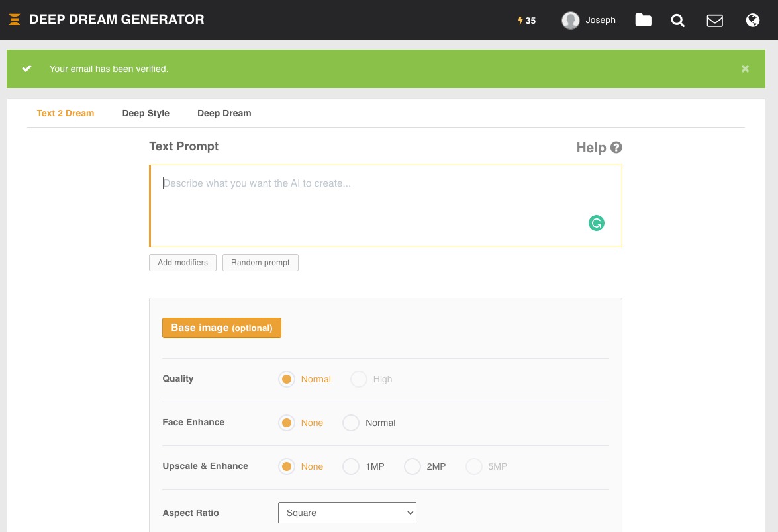Click the Random prompt button
Viewport: 778px width, 532px height.
click(260, 263)
